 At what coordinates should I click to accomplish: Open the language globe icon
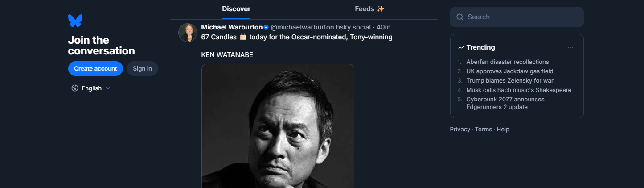(75, 88)
